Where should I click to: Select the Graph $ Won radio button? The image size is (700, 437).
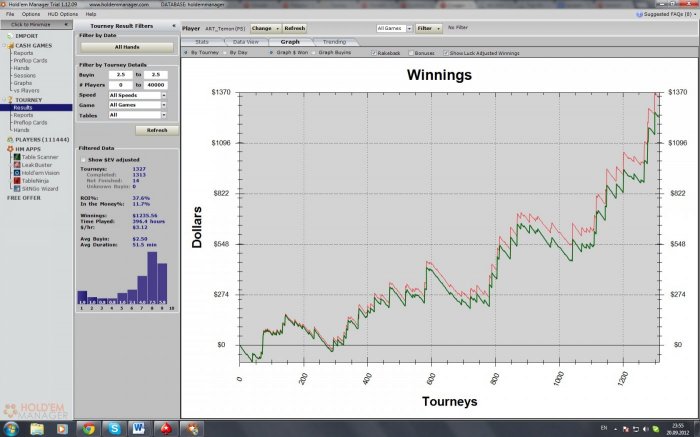(x=271, y=53)
